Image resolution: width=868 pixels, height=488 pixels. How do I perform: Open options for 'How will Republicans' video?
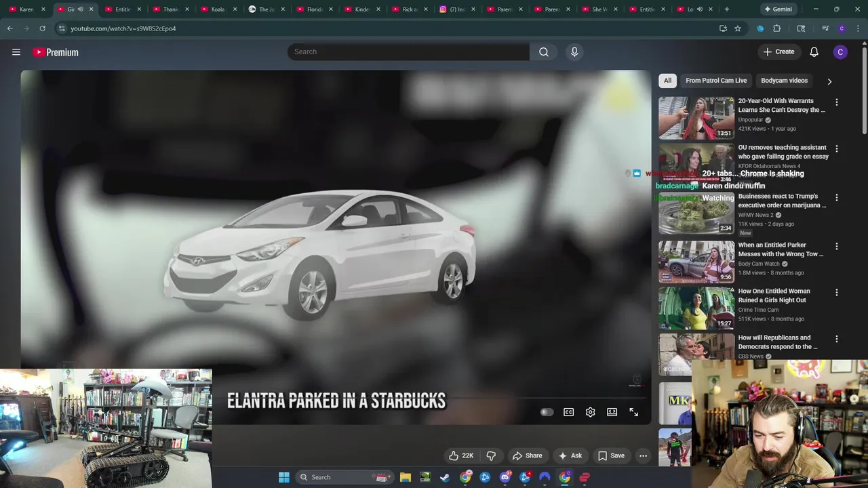click(836, 339)
